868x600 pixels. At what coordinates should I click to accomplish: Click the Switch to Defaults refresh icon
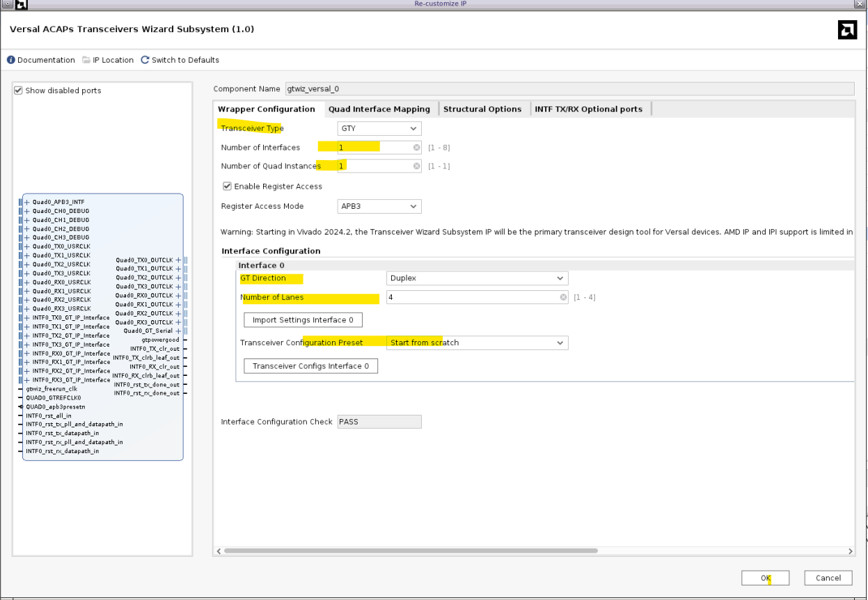click(x=145, y=60)
